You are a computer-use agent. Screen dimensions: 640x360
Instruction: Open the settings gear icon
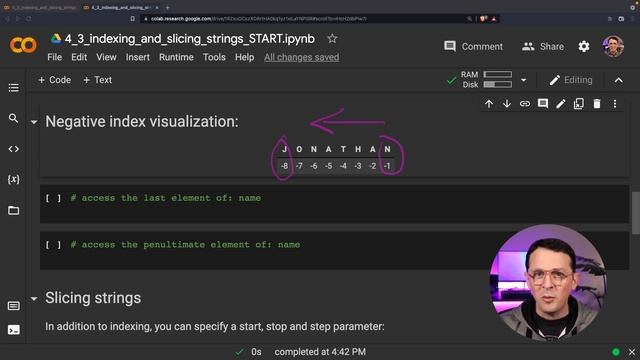tap(584, 47)
